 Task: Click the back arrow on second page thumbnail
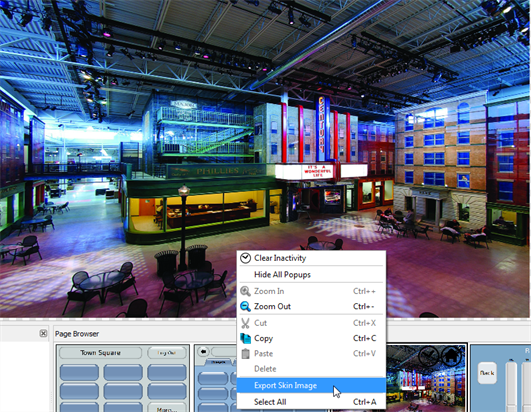click(204, 352)
